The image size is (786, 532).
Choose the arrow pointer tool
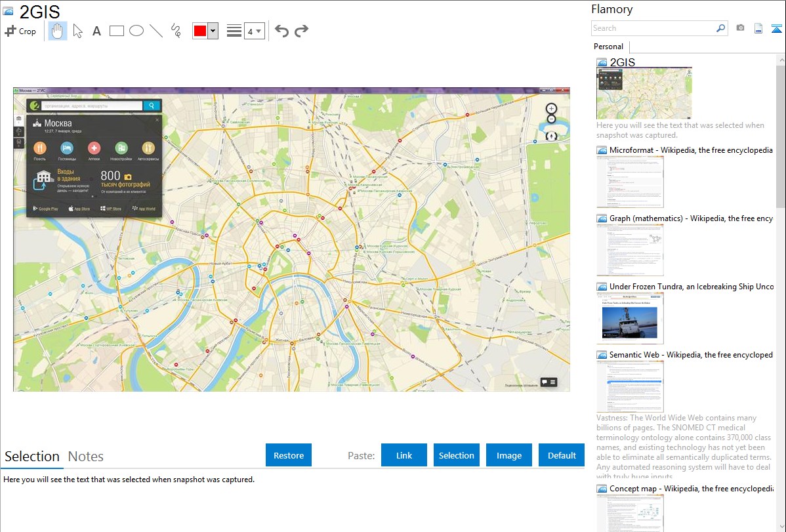(x=77, y=31)
